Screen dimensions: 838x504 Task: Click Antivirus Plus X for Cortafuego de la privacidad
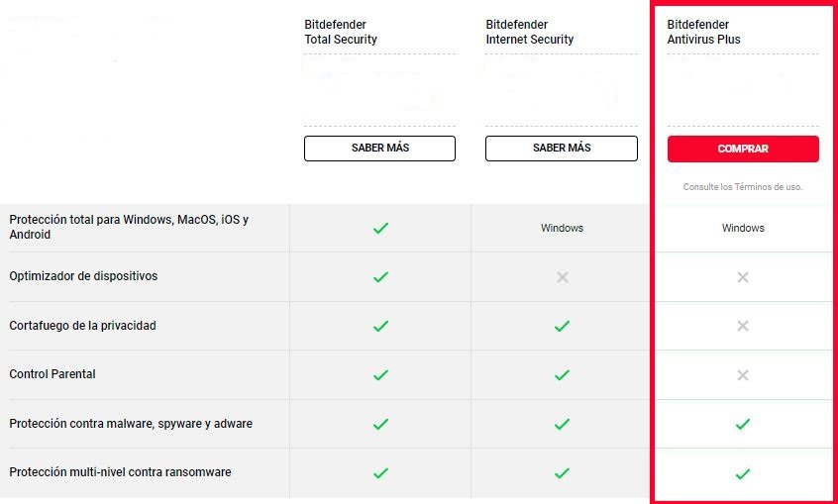coord(743,326)
